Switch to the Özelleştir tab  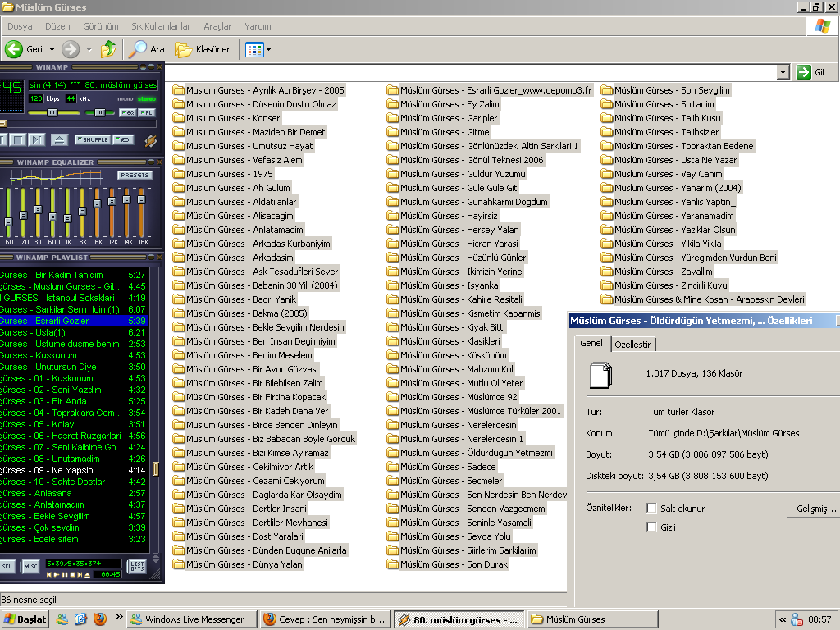coord(632,345)
